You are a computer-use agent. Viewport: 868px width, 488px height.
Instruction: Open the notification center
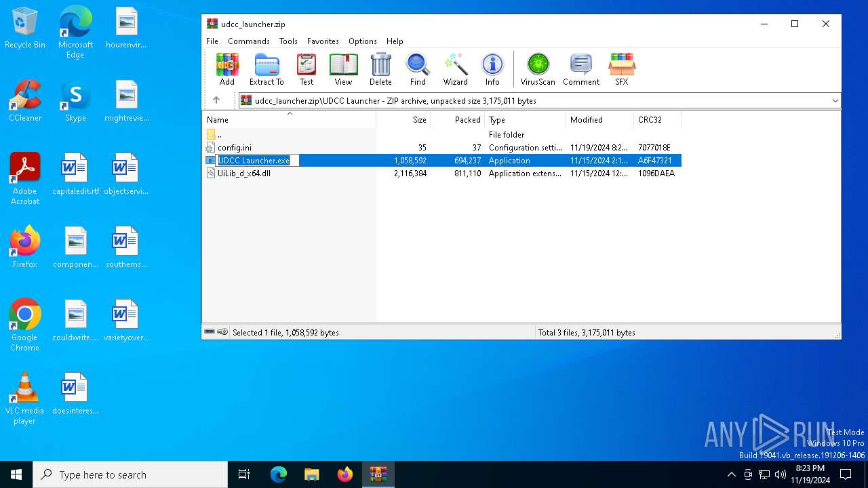(846, 474)
